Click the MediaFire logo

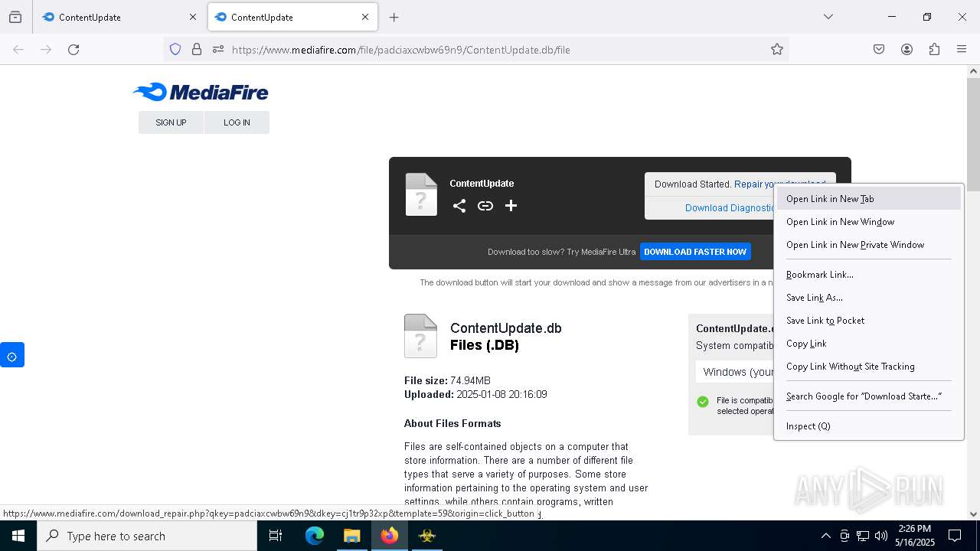pyautogui.click(x=201, y=92)
